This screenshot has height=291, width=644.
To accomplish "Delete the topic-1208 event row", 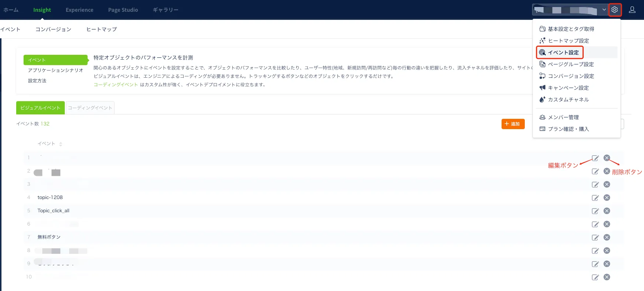I will pyautogui.click(x=607, y=198).
